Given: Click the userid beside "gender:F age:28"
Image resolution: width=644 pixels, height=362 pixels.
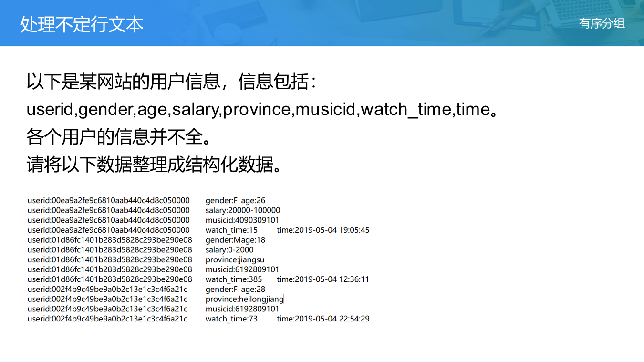Looking at the screenshot, I should 107,289.
